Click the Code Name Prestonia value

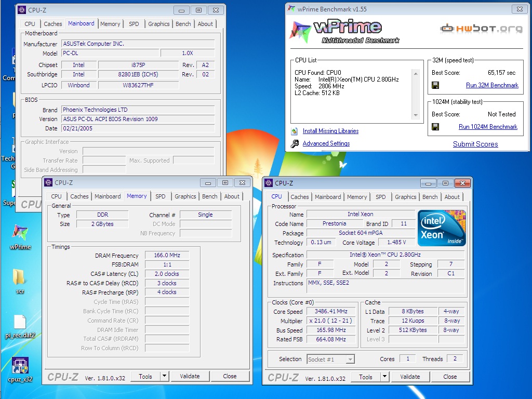334,223
